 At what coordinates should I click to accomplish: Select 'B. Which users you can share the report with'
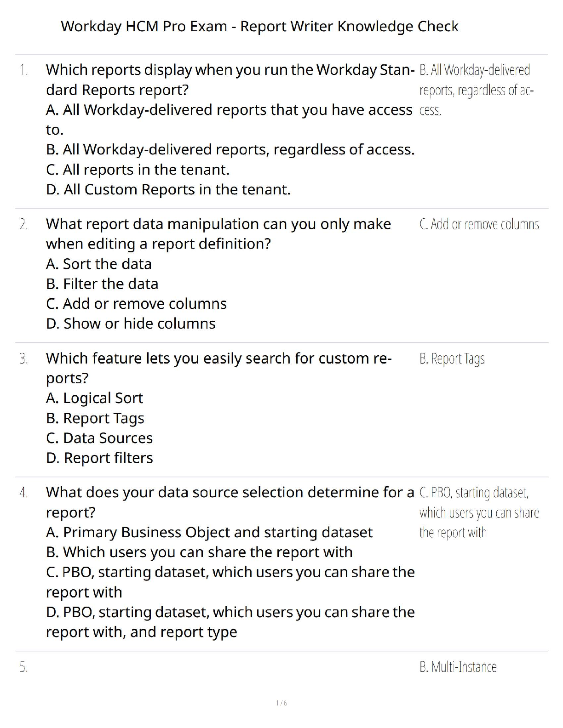point(199,552)
